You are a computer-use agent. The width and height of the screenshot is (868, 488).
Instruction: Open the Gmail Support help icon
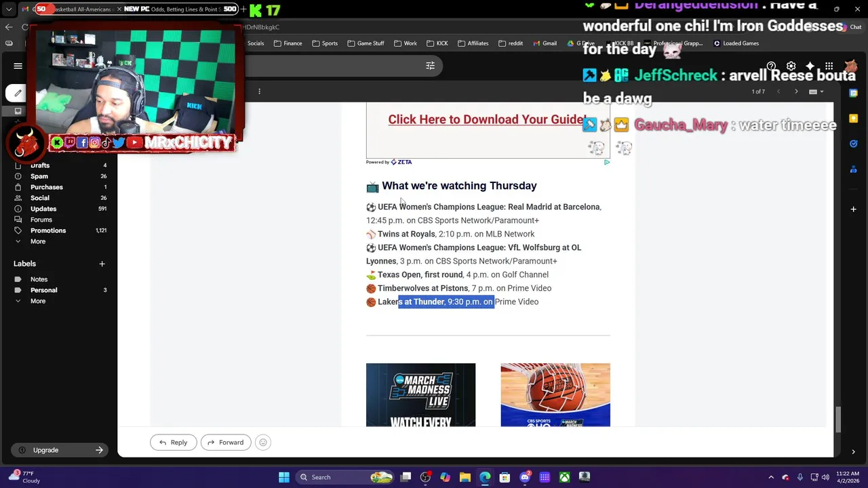(771, 66)
